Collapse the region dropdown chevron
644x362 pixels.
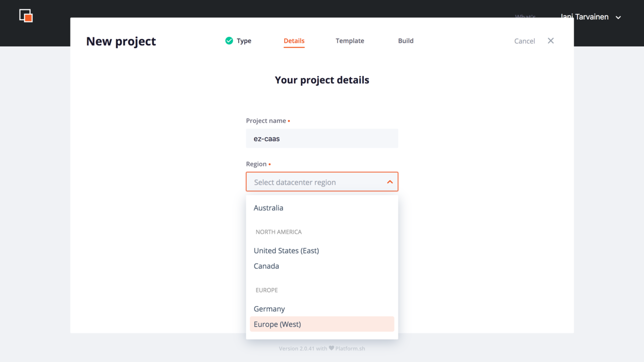click(x=390, y=182)
